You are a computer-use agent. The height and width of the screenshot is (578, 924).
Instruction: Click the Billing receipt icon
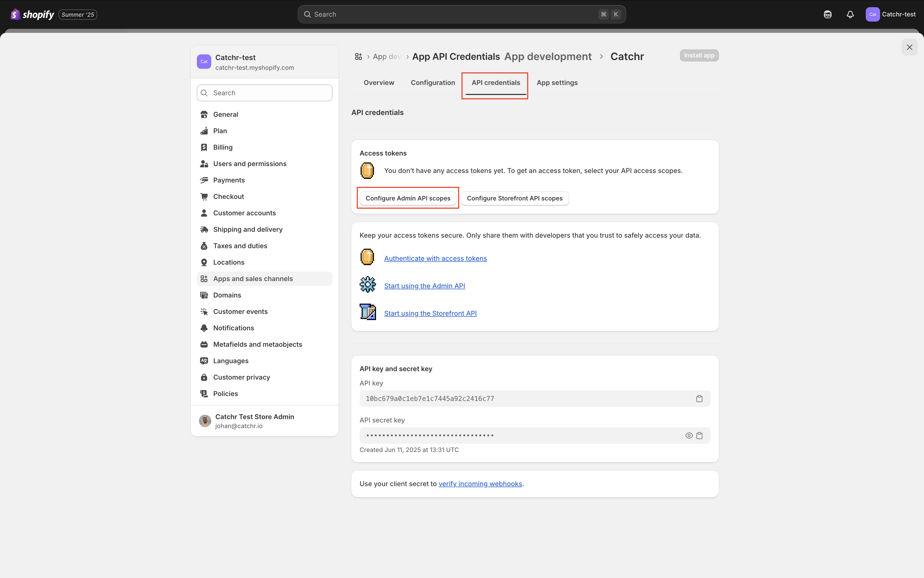(204, 147)
